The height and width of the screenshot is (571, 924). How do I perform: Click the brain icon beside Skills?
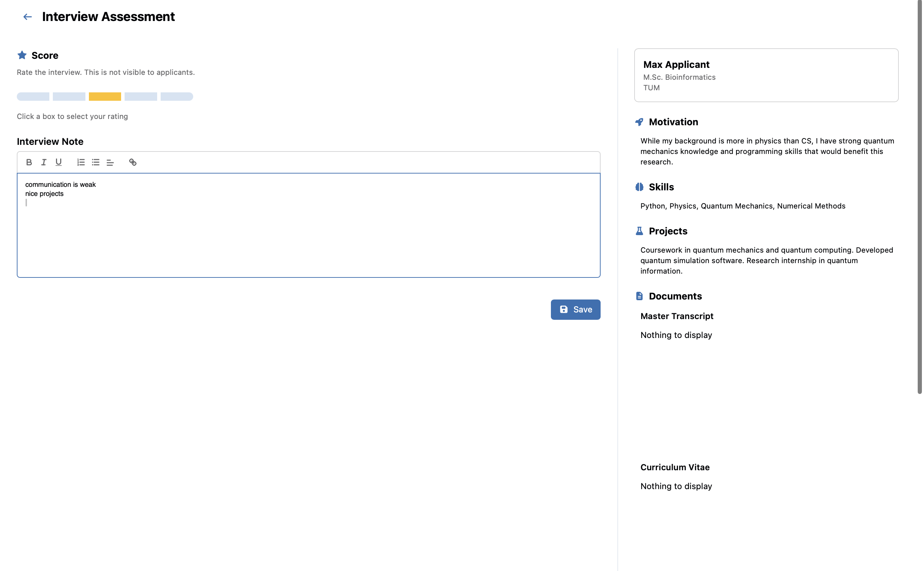click(x=639, y=186)
